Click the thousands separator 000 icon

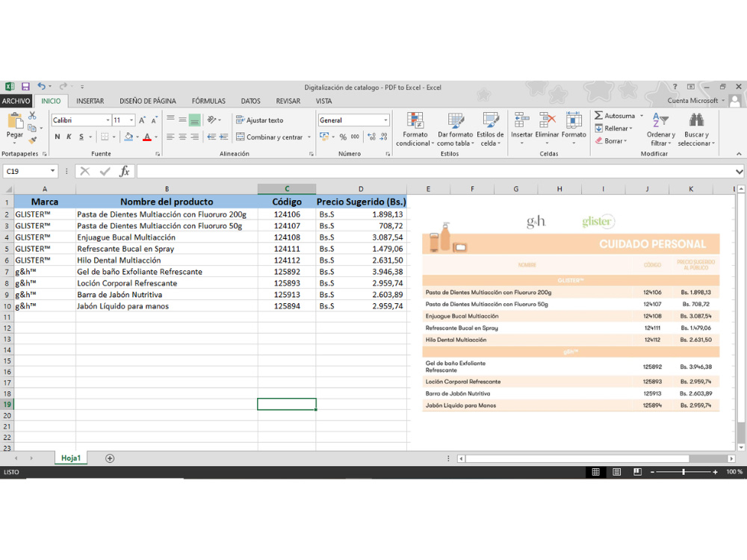355,137
